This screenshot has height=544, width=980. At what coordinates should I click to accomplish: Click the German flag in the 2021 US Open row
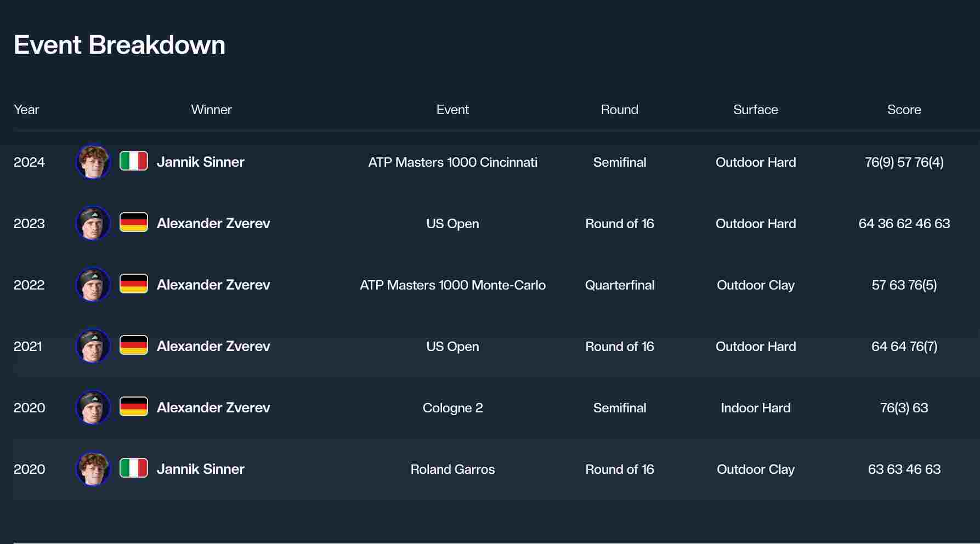[x=134, y=345]
